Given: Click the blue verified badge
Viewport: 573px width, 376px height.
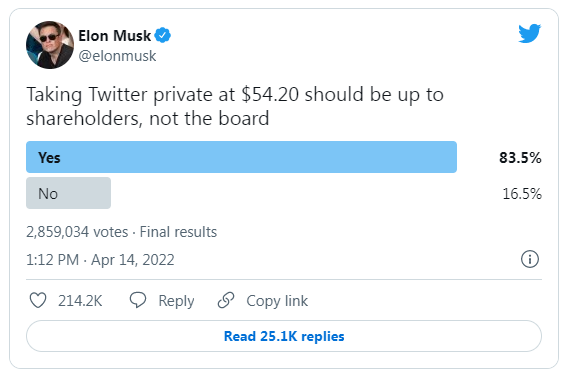Looking at the screenshot, I should [x=162, y=35].
